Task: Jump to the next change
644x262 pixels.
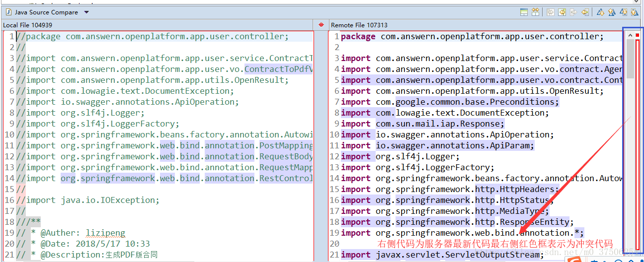Action: (x=623, y=12)
